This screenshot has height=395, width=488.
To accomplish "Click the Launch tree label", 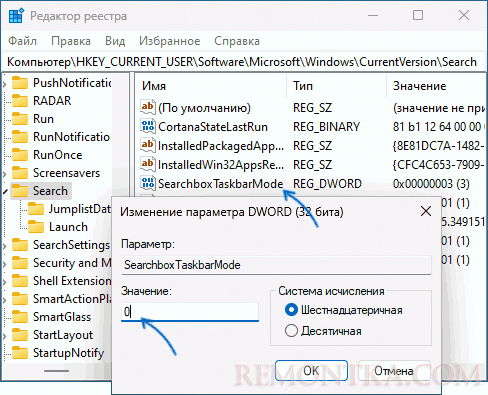I will point(68,227).
